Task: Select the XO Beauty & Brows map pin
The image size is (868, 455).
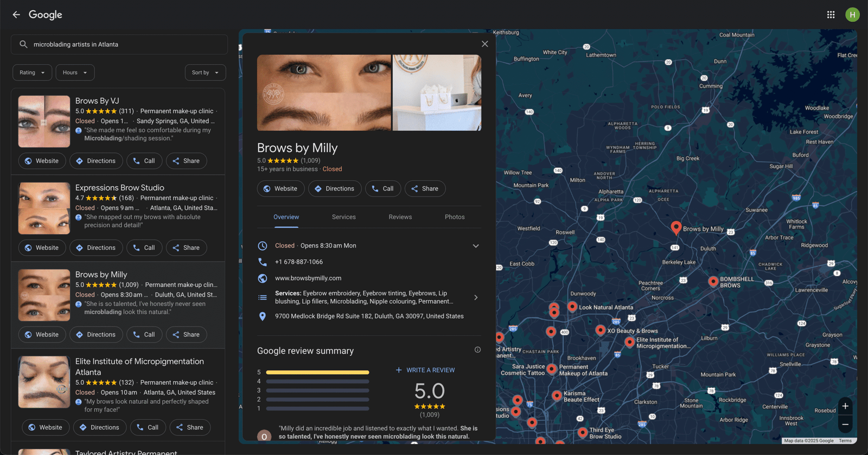Action: (600, 330)
